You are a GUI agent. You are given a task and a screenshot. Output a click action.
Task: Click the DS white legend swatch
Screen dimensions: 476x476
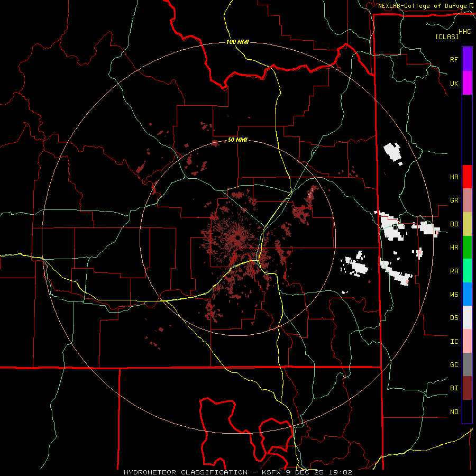click(467, 317)
